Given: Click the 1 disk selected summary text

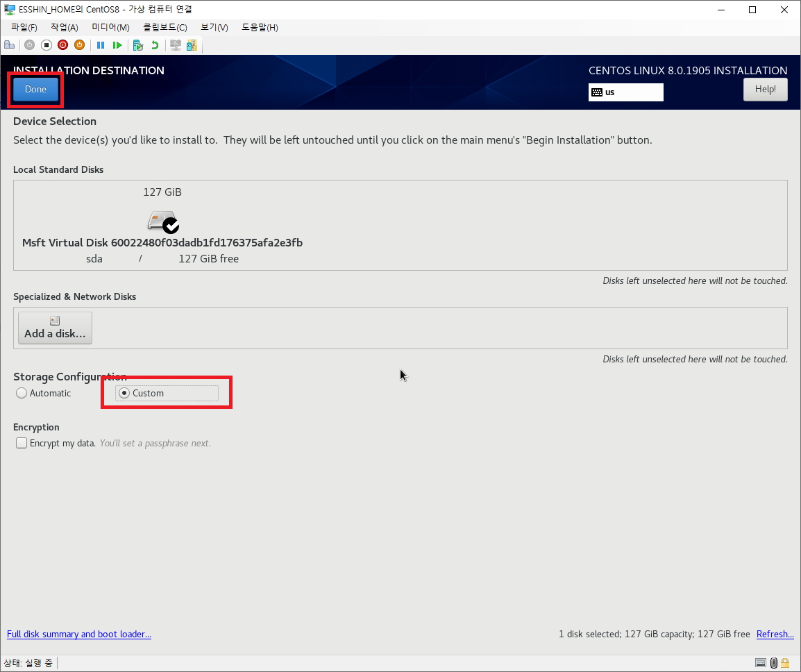Looking at the screenshot, I should (654, 634).
